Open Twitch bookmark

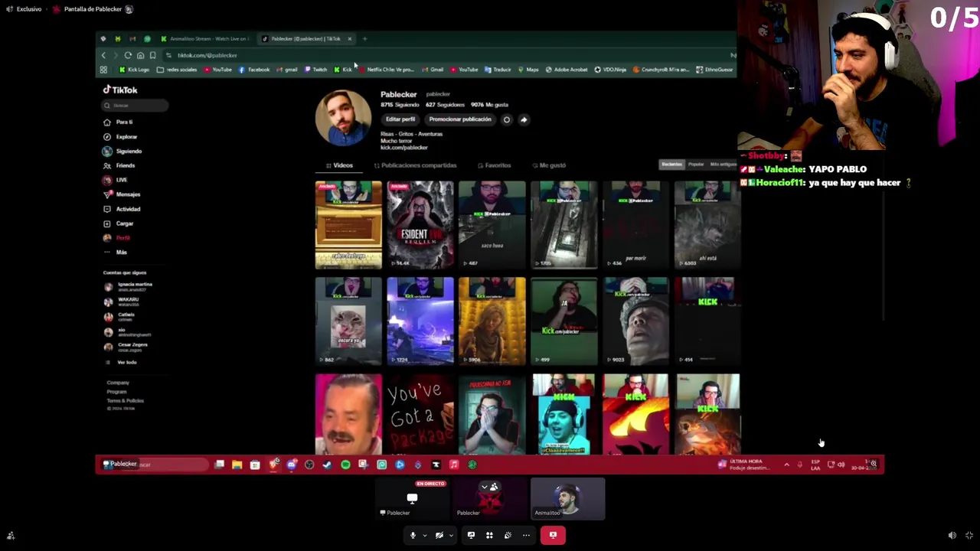point(316,70)
